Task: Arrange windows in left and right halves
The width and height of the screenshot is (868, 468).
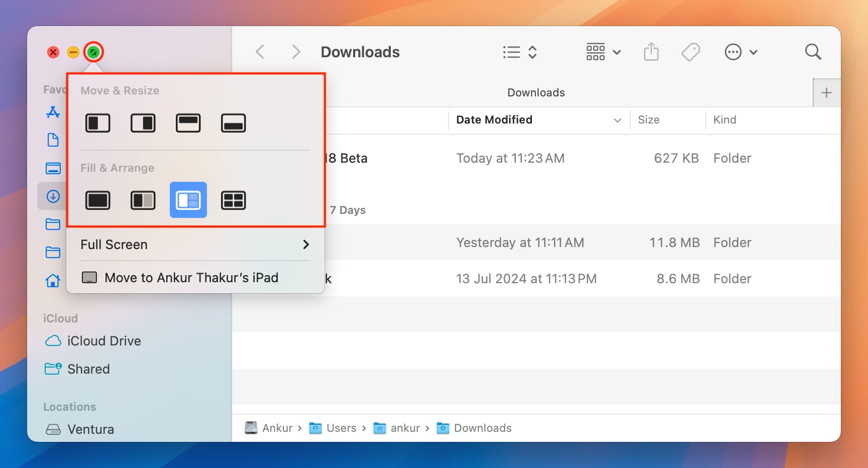Action: (143, 200)
